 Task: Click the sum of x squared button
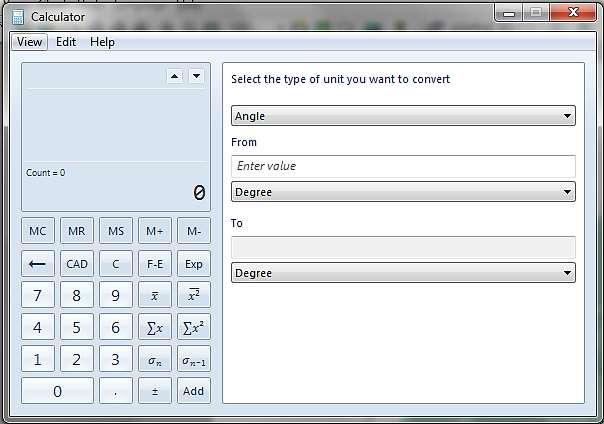(194, 327)
